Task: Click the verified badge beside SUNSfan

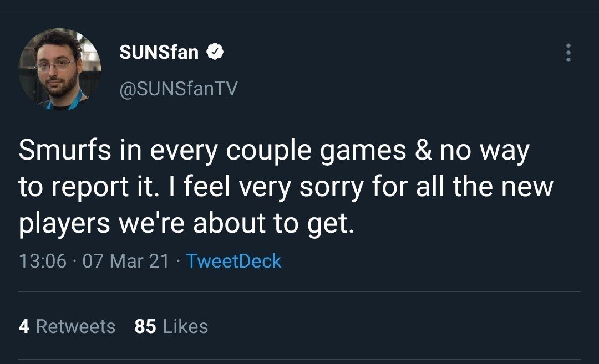Action: [x=215, y=53]
